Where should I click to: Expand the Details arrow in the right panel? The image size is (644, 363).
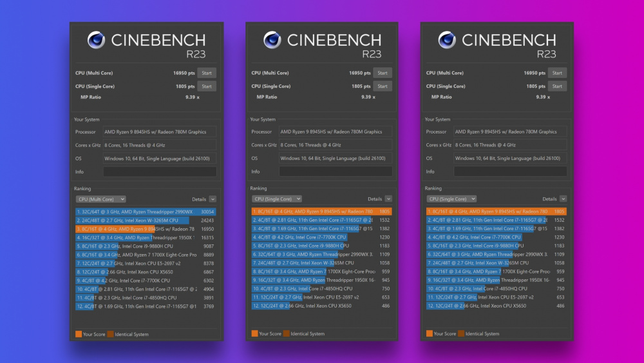tap(563, 199)
